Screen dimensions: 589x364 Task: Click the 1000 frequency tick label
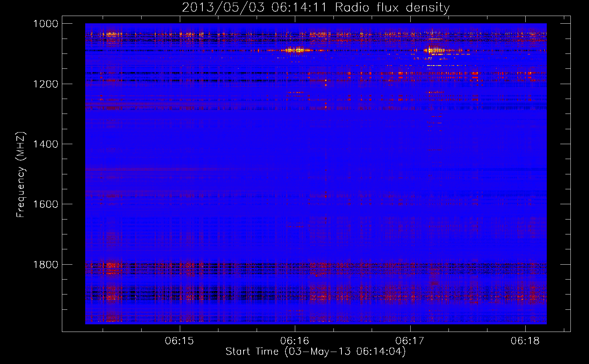click(46, 24)
